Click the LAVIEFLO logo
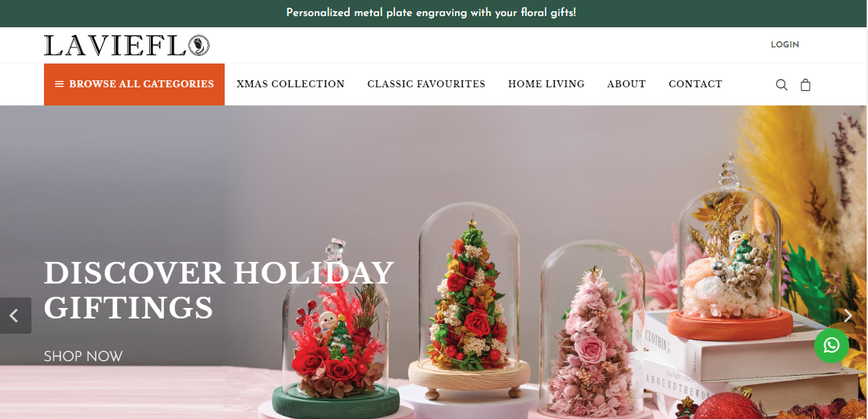The width and height of the screenshot is (868, 419). click(126, 45)
